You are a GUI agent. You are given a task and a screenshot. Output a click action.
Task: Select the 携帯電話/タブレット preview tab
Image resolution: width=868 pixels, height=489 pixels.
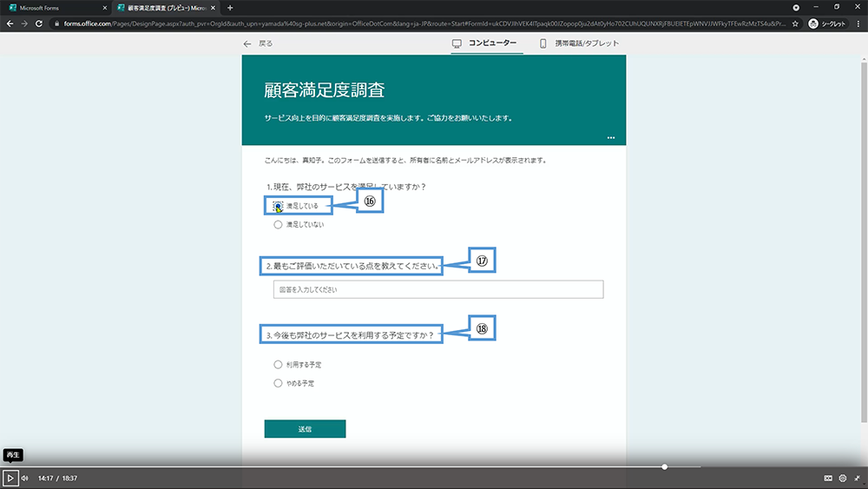pos(580,43)
